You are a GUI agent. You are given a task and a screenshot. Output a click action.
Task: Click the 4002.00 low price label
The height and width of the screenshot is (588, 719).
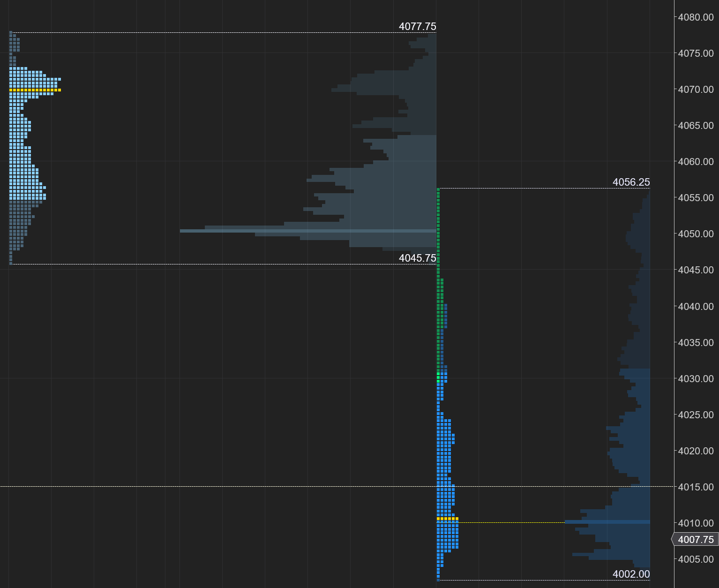click(631, 574)
